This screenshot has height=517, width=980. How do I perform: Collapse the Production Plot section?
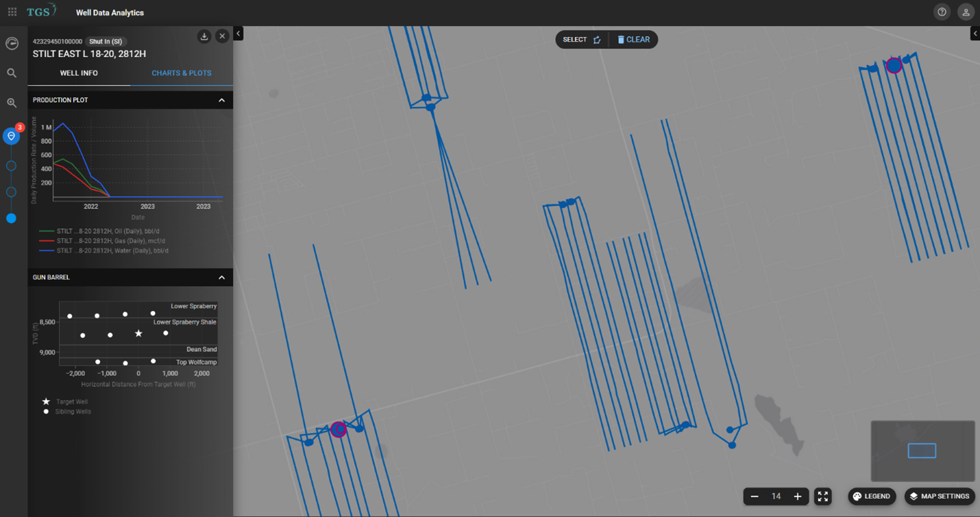221,100
